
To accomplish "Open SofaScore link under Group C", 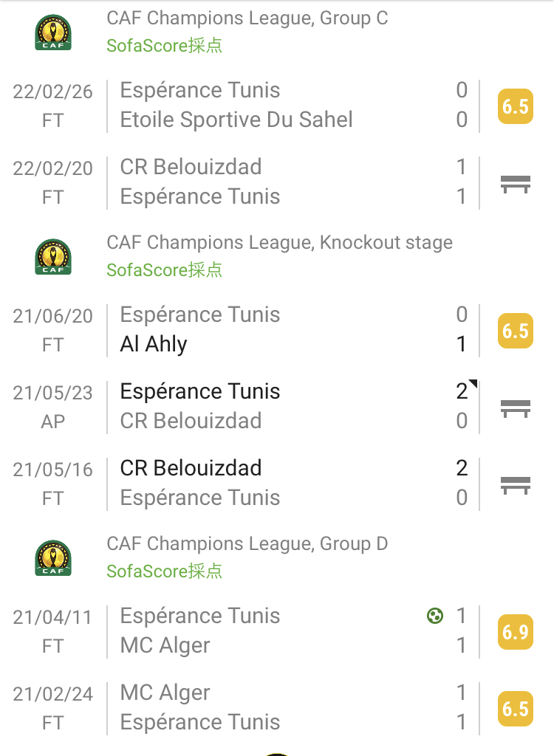I will pyautogui.click(x=165, y=45).
